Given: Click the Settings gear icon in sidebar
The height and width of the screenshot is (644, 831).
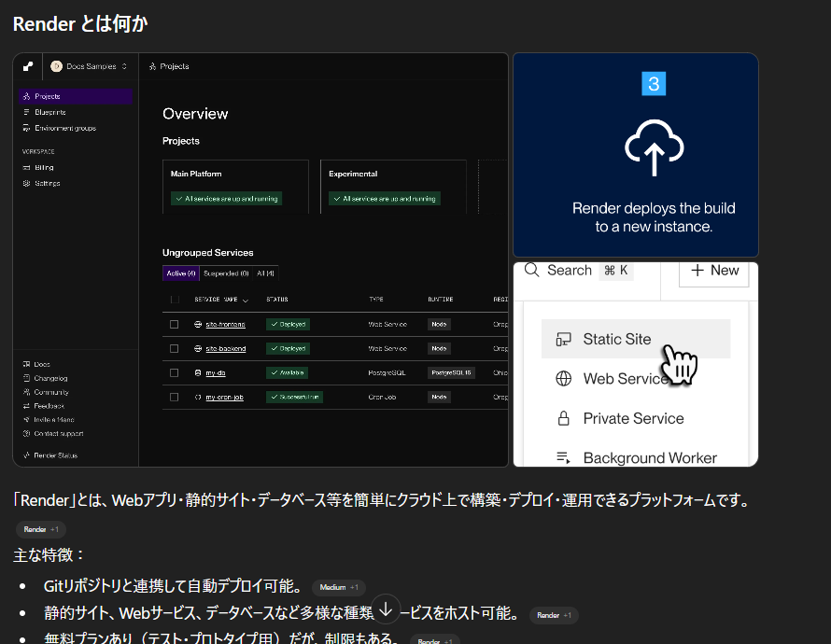Looking at the screenshot, I should 26,183.
